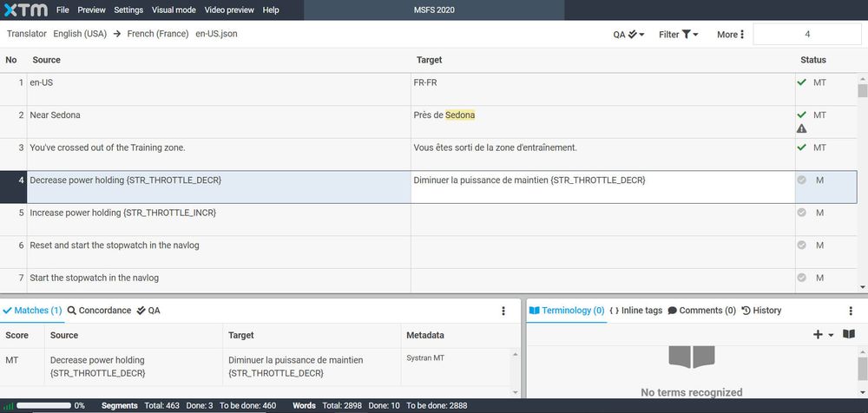Click the XTM logo

pyautogui.click(x=25, y=10)
